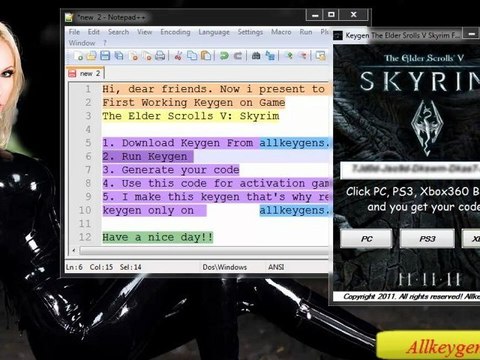The width and height of the screenshot is (480, 360).
Task: Click the "Sel:14" status bar entry
Action: click(x=131, y=267)
